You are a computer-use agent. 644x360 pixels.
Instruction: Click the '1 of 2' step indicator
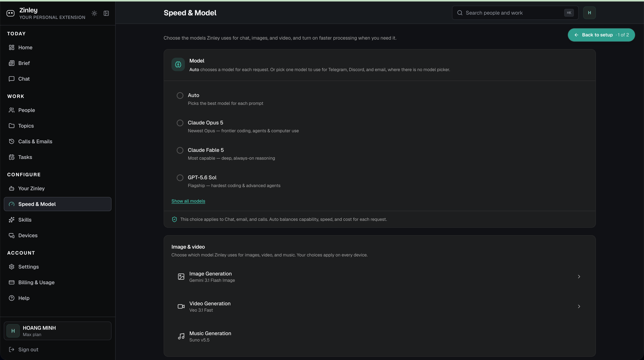(623, 35)
